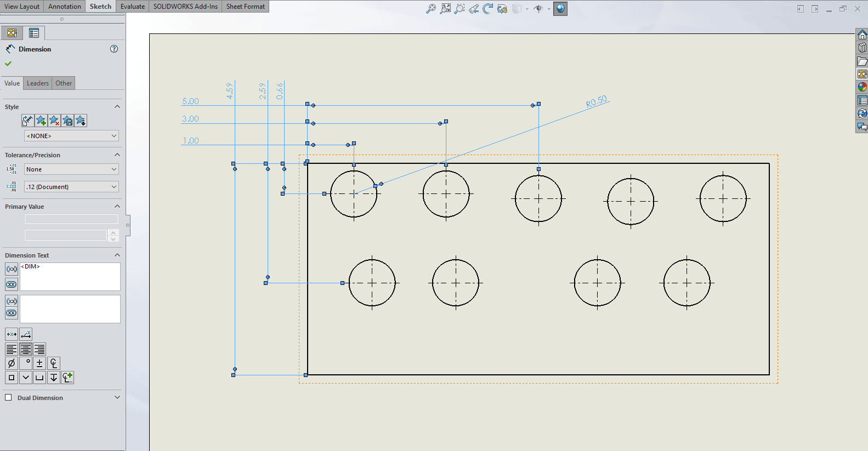Screen dimensions: 868x451
Task: Open the Evaluate tab
Action: pyautogui.click(x=133, y=7)
